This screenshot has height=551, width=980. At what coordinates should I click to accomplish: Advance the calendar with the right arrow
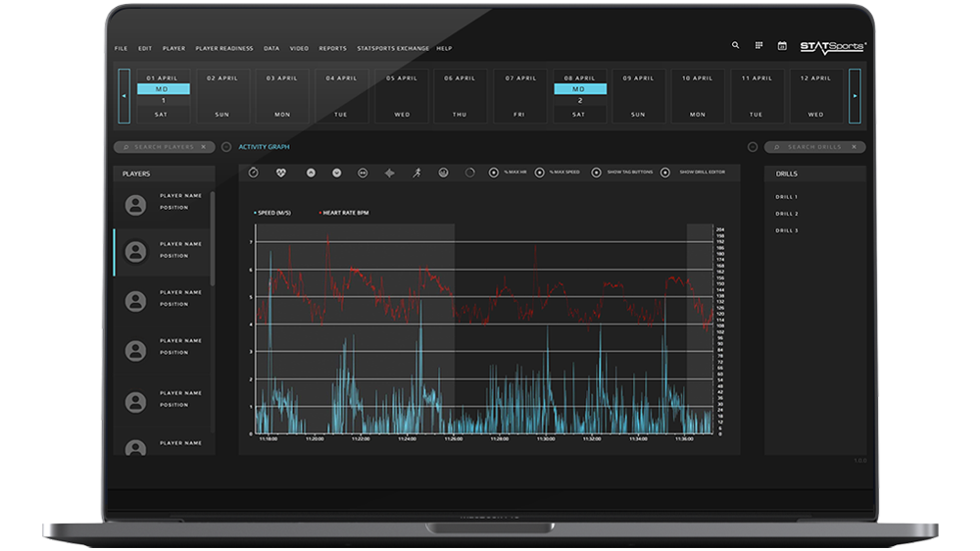tap(855, 96)
